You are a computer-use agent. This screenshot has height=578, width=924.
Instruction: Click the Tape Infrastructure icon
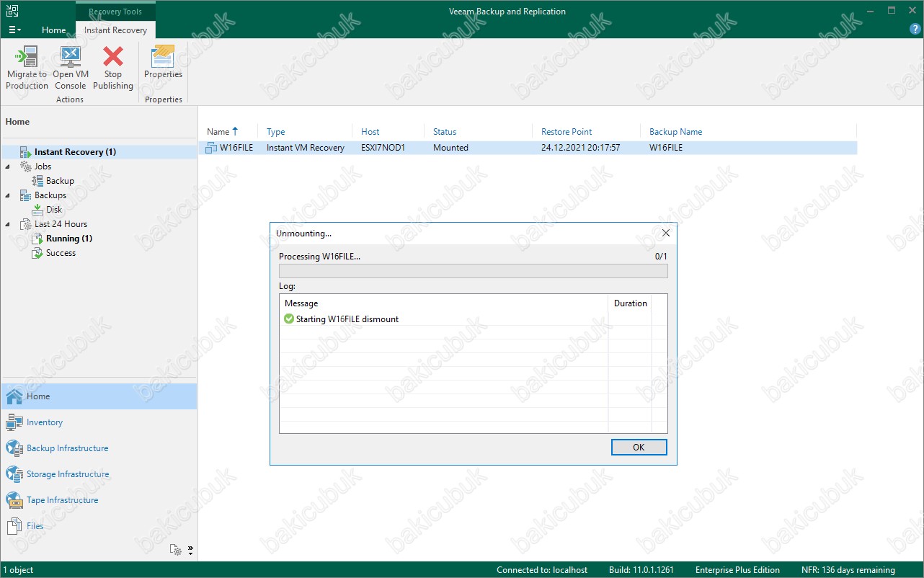(x=14, y=500)
